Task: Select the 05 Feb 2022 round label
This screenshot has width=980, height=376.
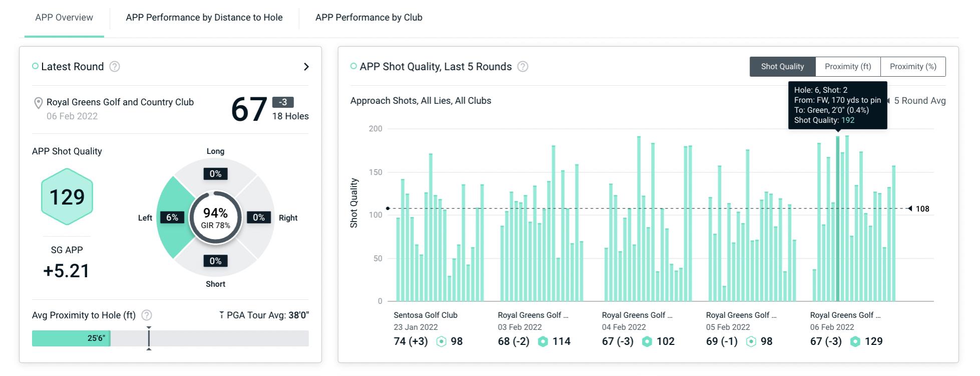Action: [728, 327]
